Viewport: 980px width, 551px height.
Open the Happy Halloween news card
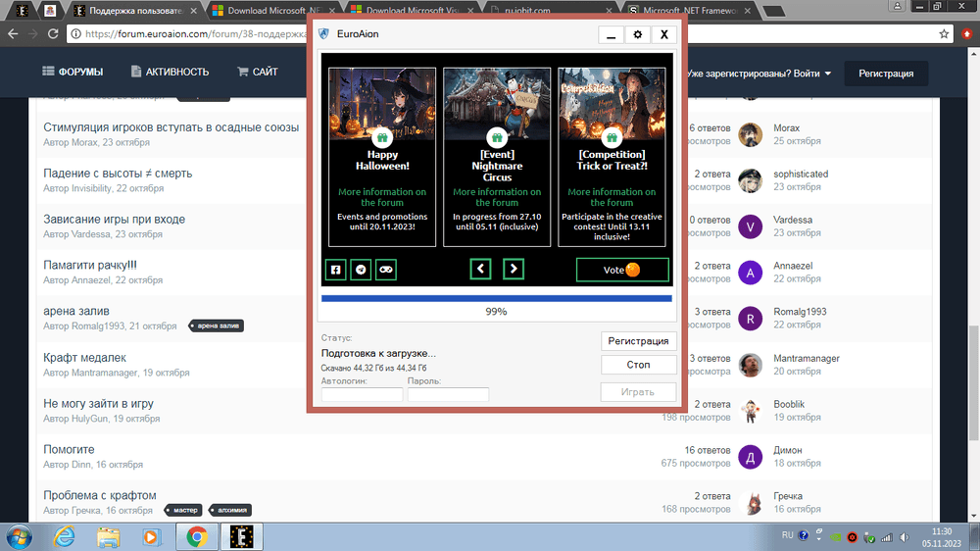click(381, 157)
